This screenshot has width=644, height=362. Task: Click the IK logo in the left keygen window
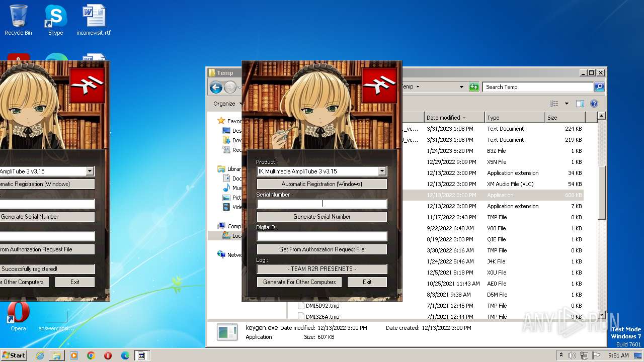[87, 85]
